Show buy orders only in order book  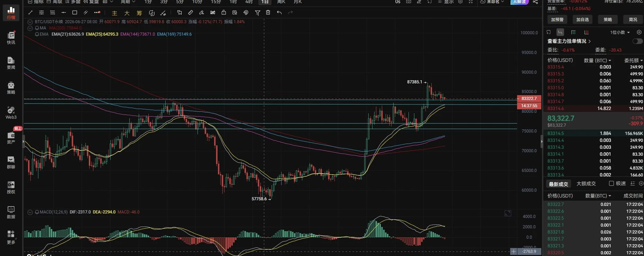[573, 32]
